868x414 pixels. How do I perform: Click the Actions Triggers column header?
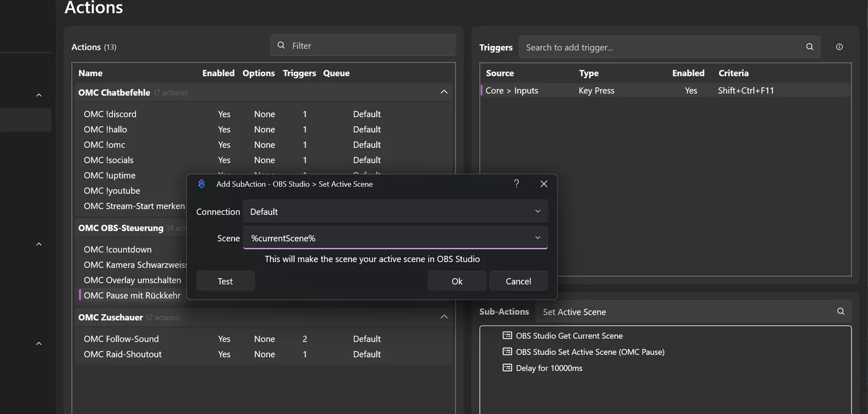click(x=299, y=73)
